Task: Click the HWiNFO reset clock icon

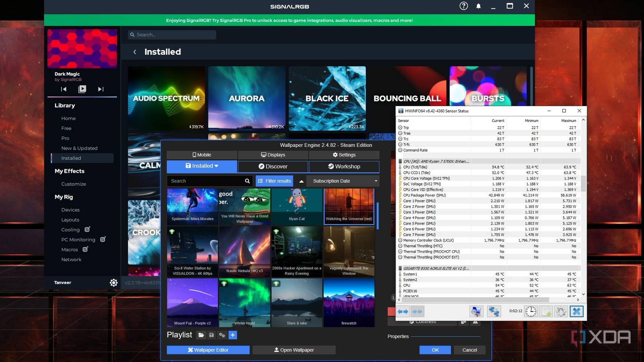Action: 530,311
